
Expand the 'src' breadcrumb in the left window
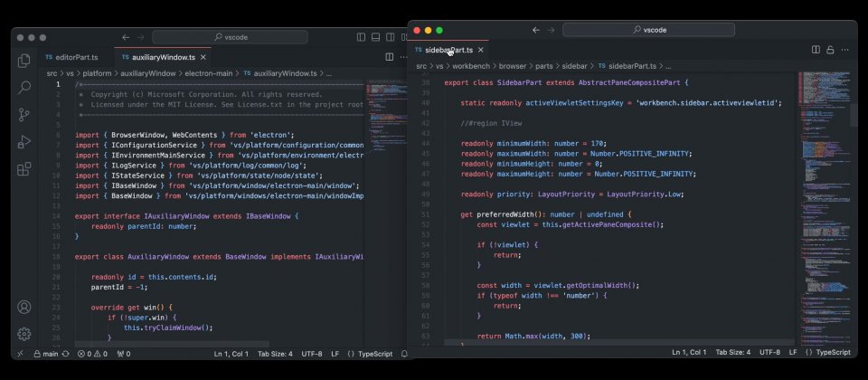tap(52, 73)
